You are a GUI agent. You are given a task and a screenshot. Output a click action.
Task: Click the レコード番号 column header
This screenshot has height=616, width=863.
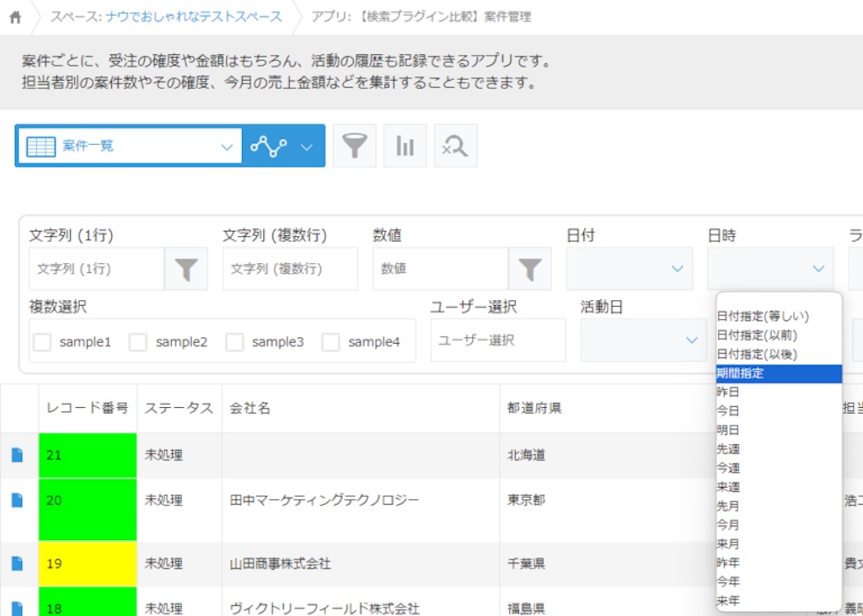pos(88,408)
